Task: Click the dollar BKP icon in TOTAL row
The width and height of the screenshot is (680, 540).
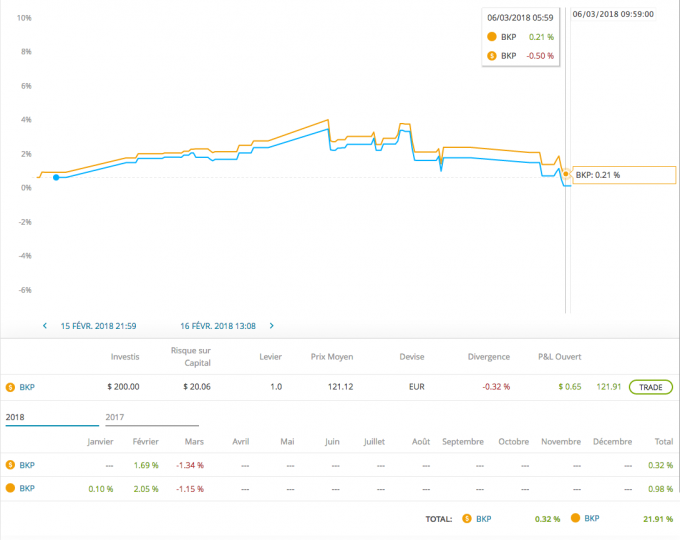Action: coord(467,518)
